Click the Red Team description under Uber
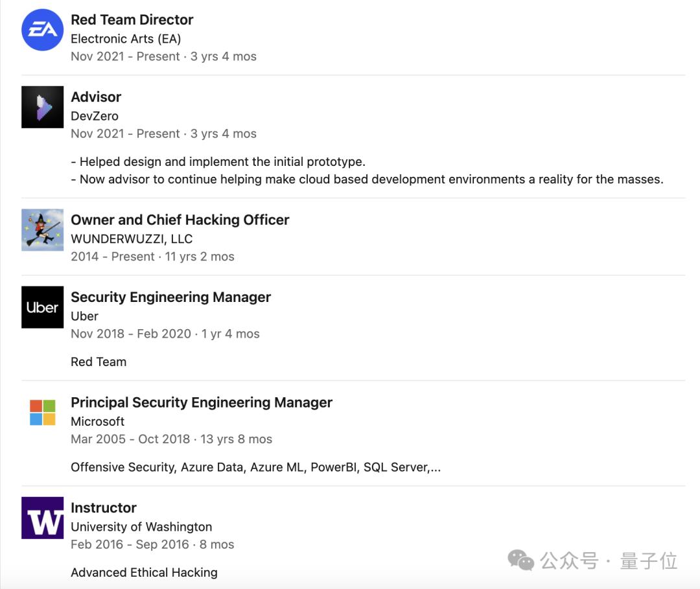Image resolution: width=700 pixels, height=589 pixels. pos(99,362)
